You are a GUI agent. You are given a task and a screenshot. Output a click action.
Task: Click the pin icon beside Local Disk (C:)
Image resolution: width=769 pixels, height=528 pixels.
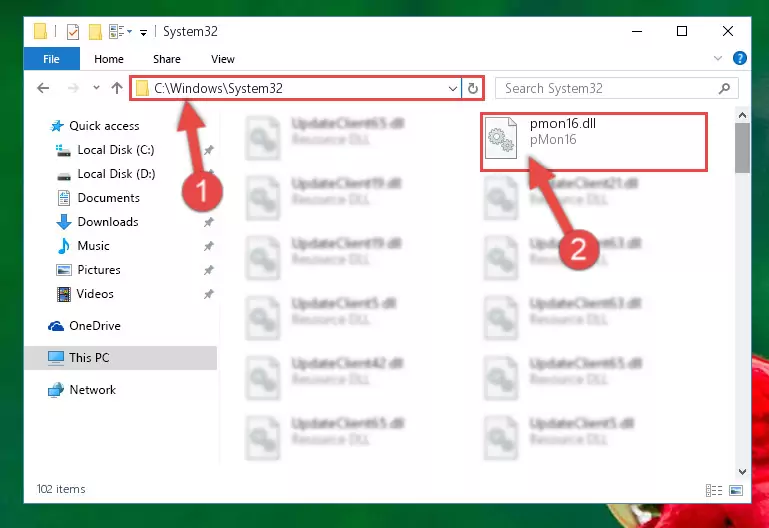pyautogui.click(x=209, y=150)
